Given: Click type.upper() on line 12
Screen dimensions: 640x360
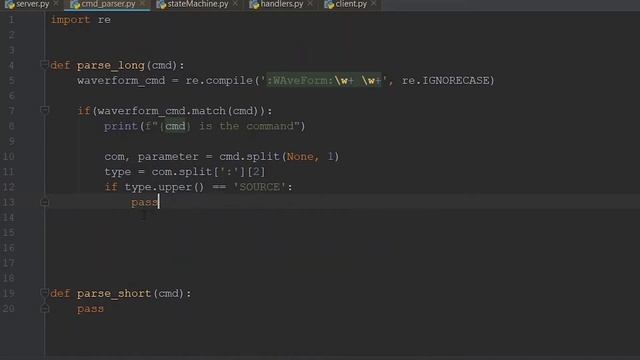Looking at the screenshot, I should click(164, 187).
